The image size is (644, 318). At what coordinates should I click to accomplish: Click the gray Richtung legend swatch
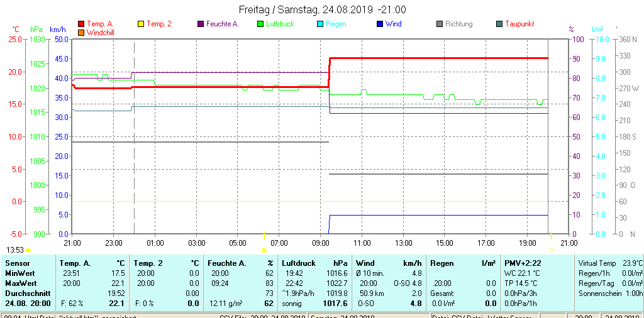440,24
